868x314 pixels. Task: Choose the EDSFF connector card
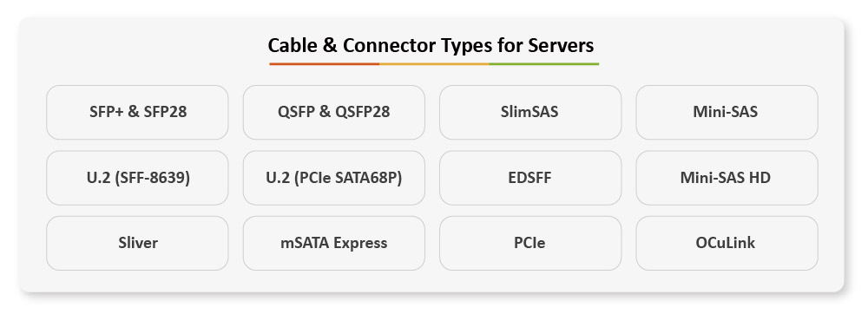[x=530, y=178]
